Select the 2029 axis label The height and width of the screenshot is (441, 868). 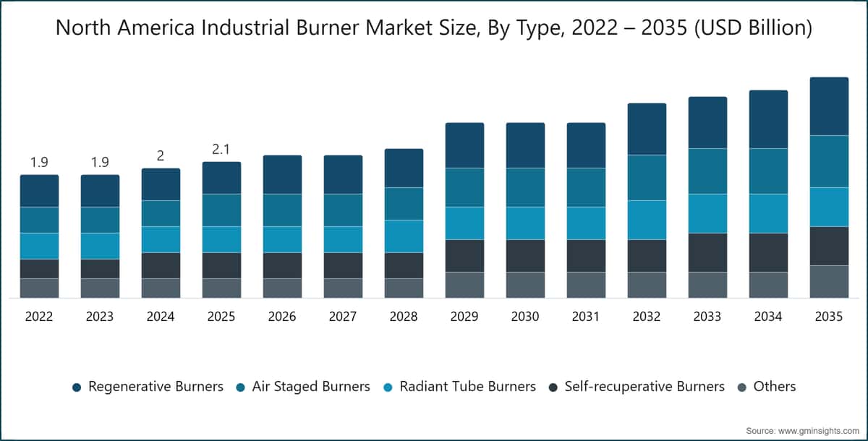point(464,317)
